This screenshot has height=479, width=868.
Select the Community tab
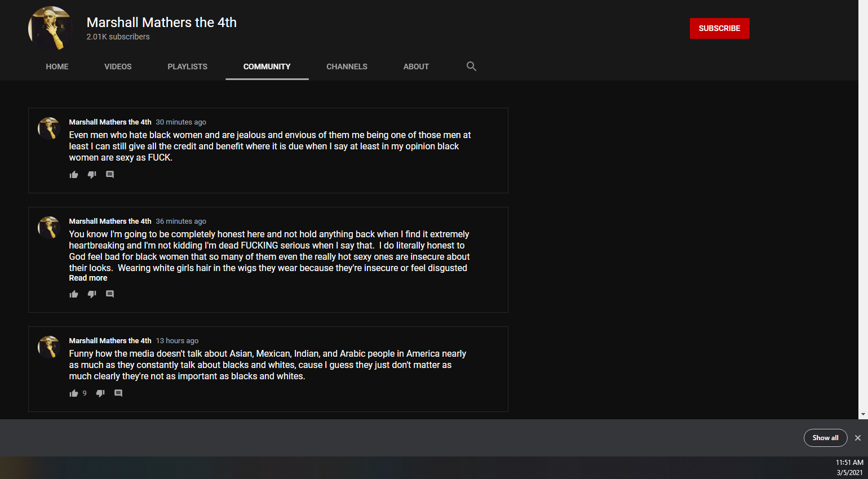(x=267, y=66)
